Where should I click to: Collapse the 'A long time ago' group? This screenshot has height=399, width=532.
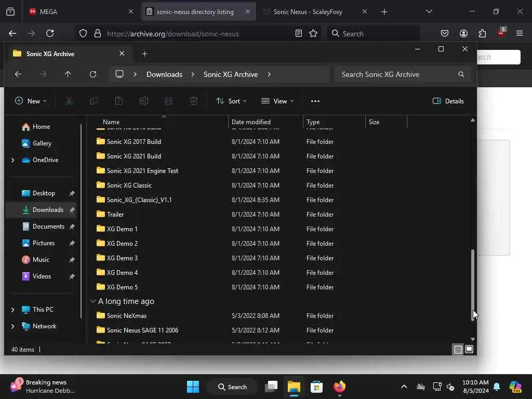93,301
